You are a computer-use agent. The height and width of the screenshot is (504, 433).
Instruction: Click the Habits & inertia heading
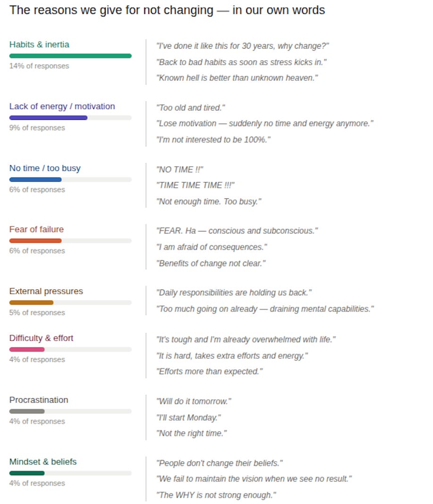(x=39, y=44)
